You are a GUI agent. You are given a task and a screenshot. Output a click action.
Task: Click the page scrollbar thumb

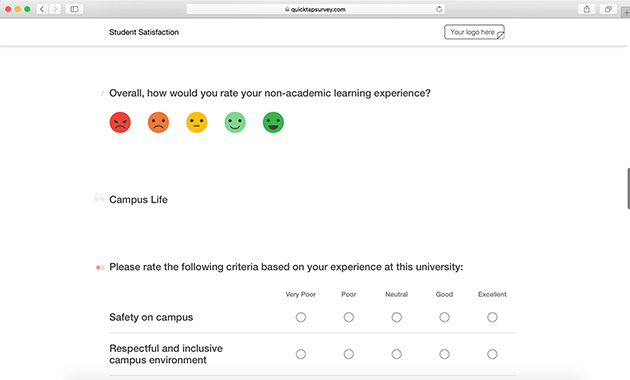(628, 188)
